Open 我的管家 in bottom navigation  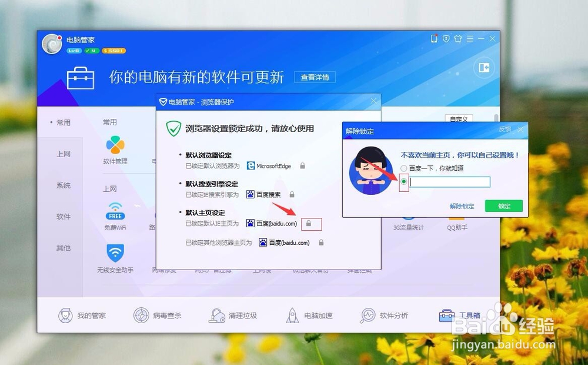82,316
